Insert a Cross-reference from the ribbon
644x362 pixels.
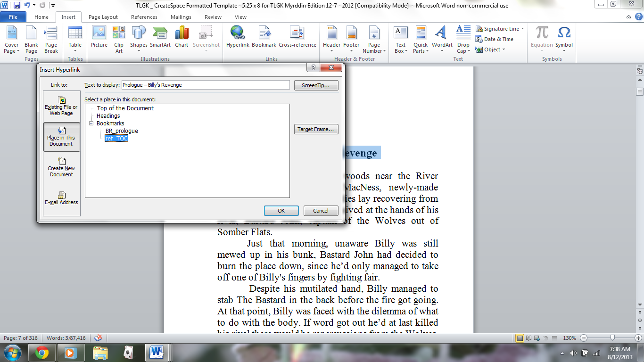coord(297,37)
